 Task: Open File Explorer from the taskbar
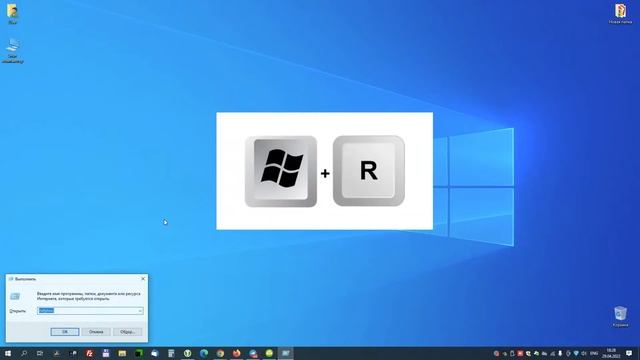click(122, 353)
